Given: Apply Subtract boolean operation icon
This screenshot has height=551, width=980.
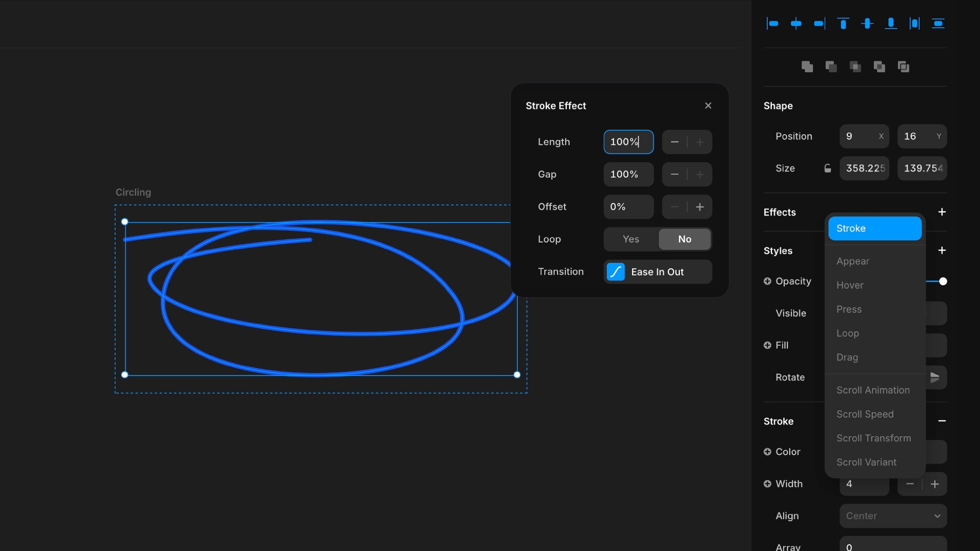Looking at the screenshot, I should 831,67.
